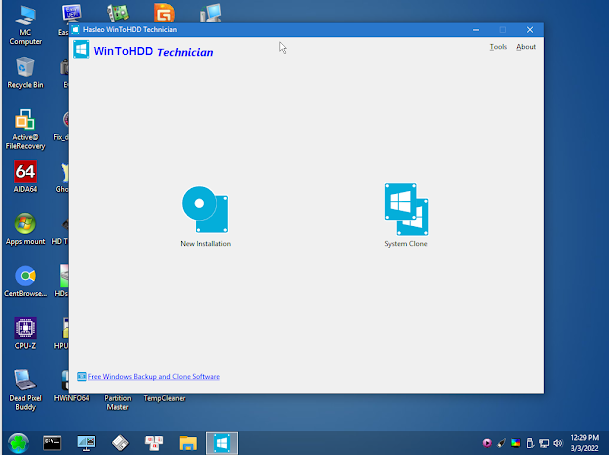The width and height of the screenshot is (609, 455).
Task: Open the About menu
Action: pos(526,47)
